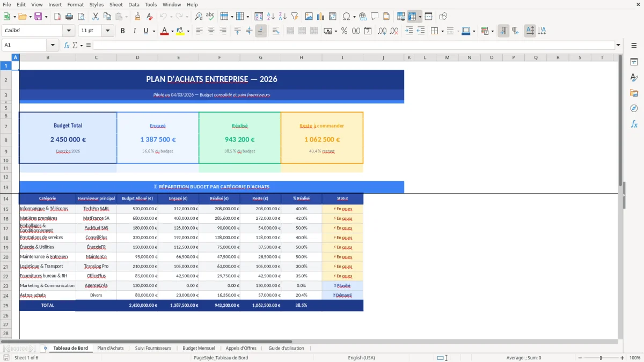644x362 pixels.
Task: Toggle Wrap Text
Action: click(276, 31)
